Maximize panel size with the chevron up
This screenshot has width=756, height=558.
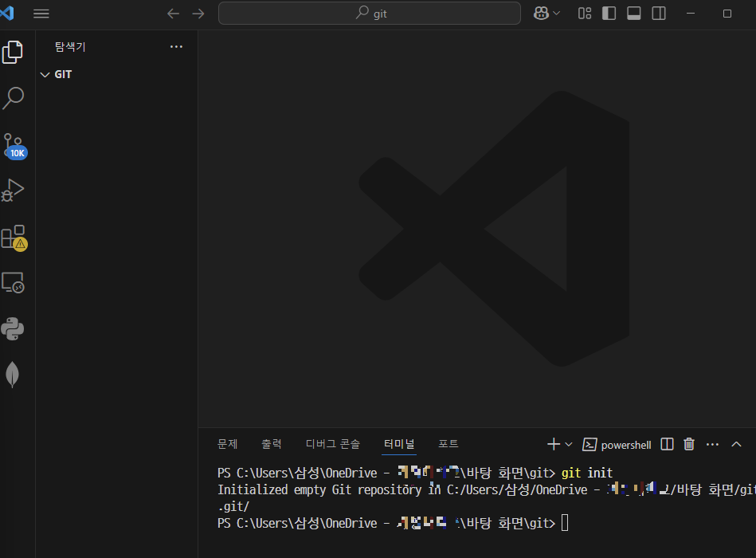click(736, 444)
